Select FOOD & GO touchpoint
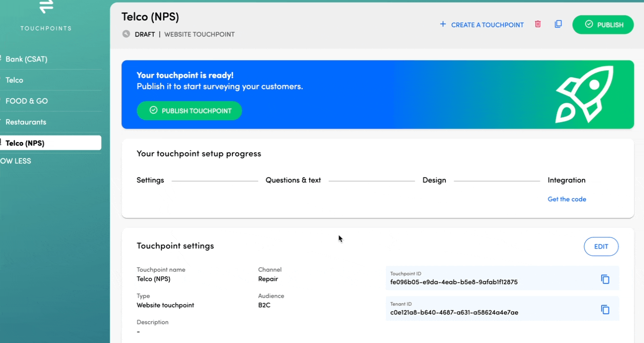This screenshot has width=644, height=343. [x=27, y=101]
